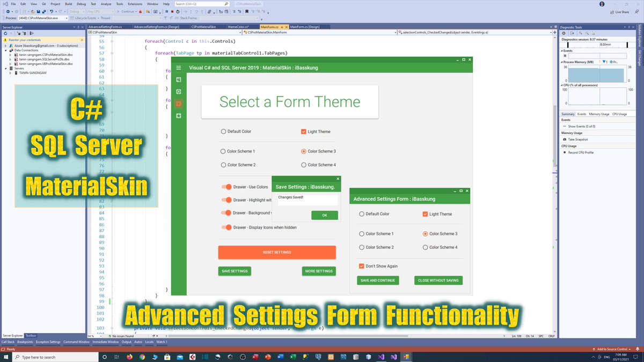Viewport: 644px width, 362px height.
Task: Open the Build menu
Action: point(69,4)
